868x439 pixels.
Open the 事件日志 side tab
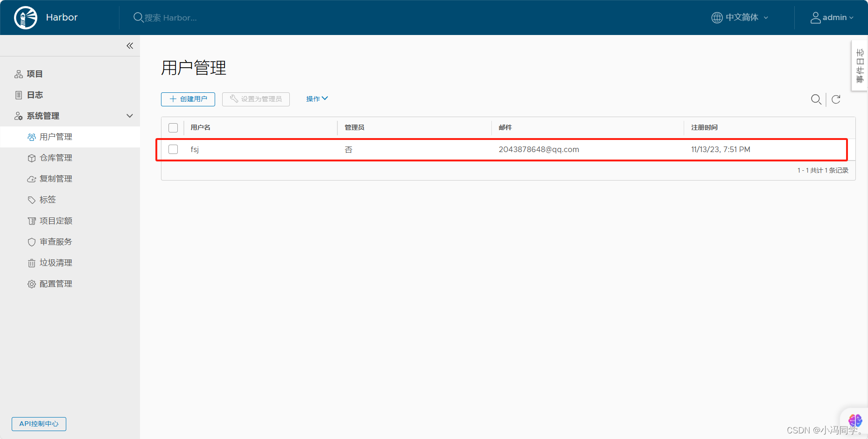point(860,66)
